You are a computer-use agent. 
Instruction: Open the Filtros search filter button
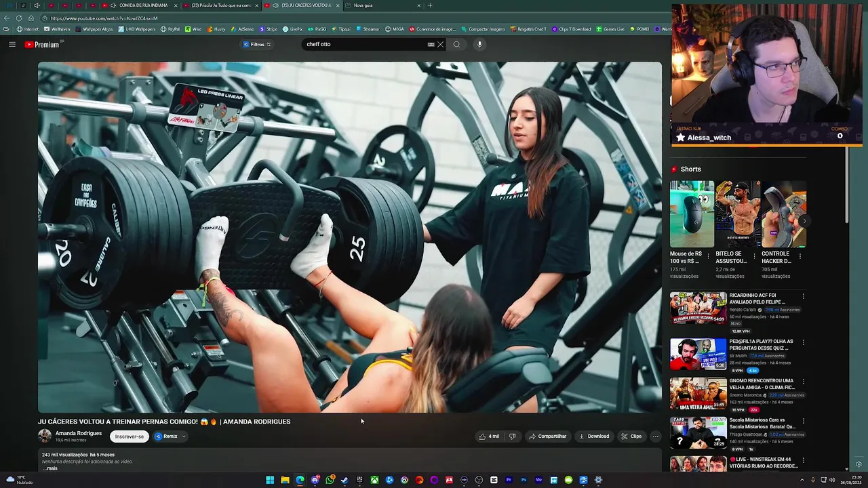click(257, 45)
